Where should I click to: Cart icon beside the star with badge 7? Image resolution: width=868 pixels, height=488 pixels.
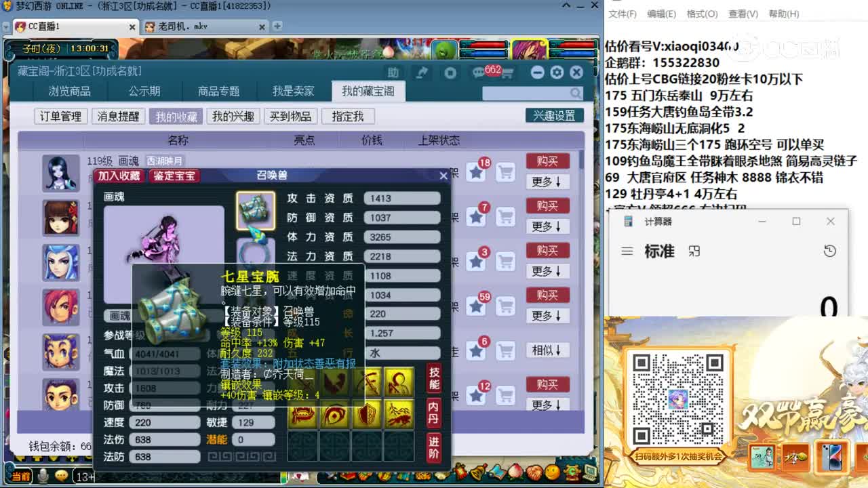click(505, 217)
